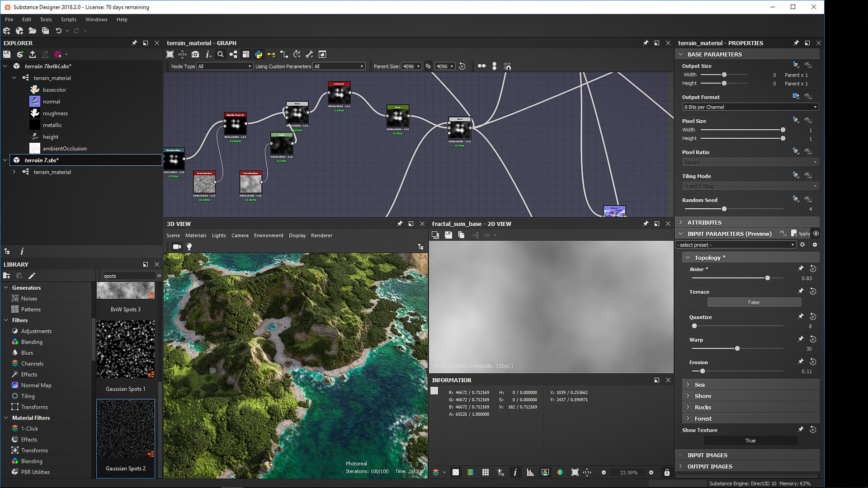Click the wrench tools icon in graph toolbar
This screenshot has width=868, height=488.
pos(310,54)
